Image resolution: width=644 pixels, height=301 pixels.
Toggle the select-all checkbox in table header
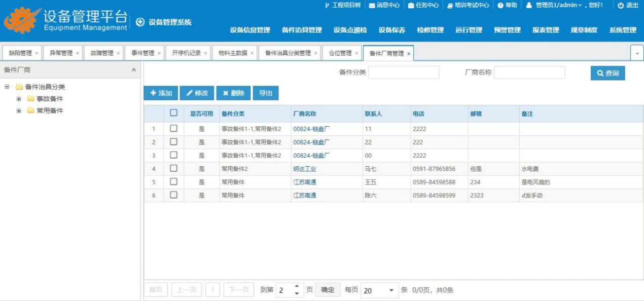(x=173, y=114)
